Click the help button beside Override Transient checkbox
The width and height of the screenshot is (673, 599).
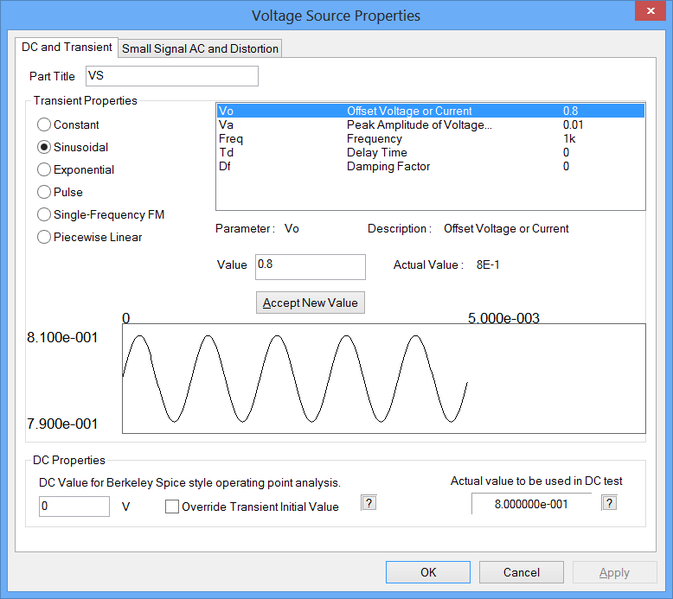tap(368, 503)
